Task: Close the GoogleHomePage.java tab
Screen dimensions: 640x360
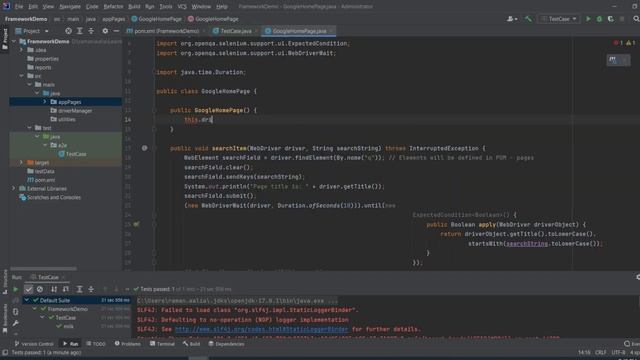Action: pyautogui.click(x=331, y=31)
